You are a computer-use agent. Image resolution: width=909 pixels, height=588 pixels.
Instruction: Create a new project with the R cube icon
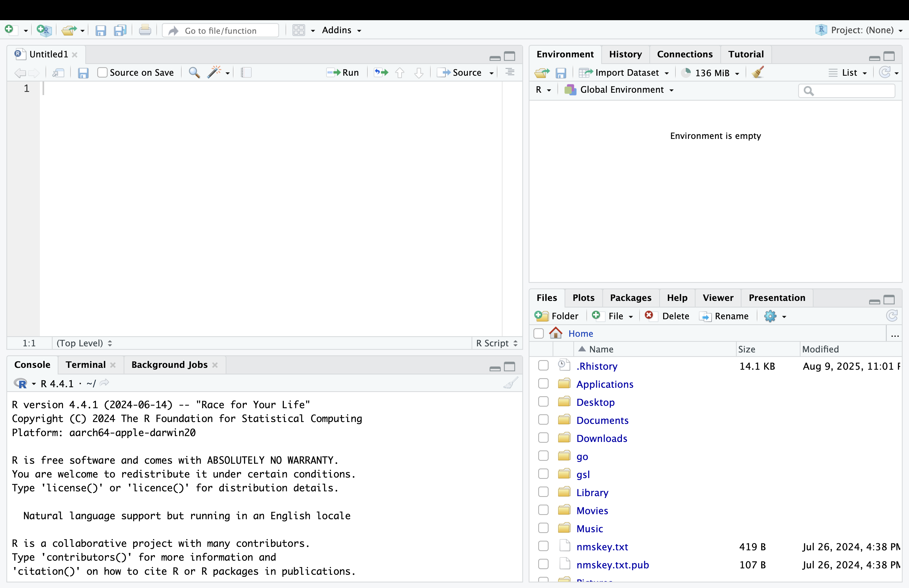44,30
